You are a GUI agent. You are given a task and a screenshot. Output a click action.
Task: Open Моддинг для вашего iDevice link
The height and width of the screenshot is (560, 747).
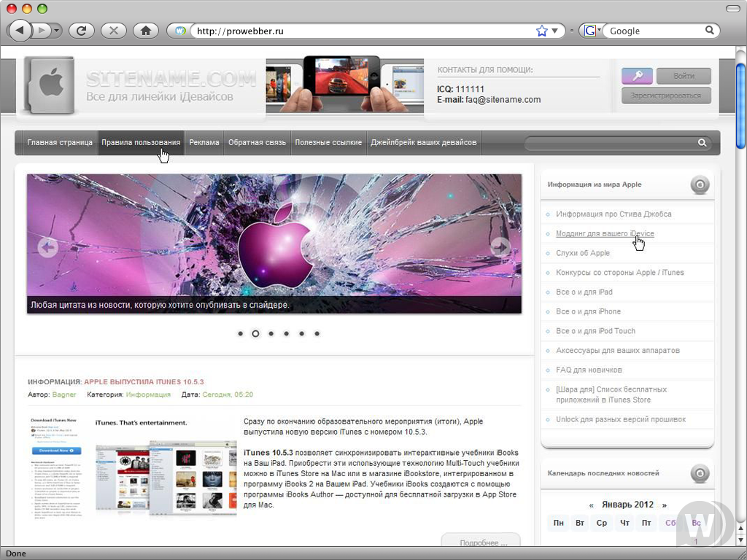point(605,234)
